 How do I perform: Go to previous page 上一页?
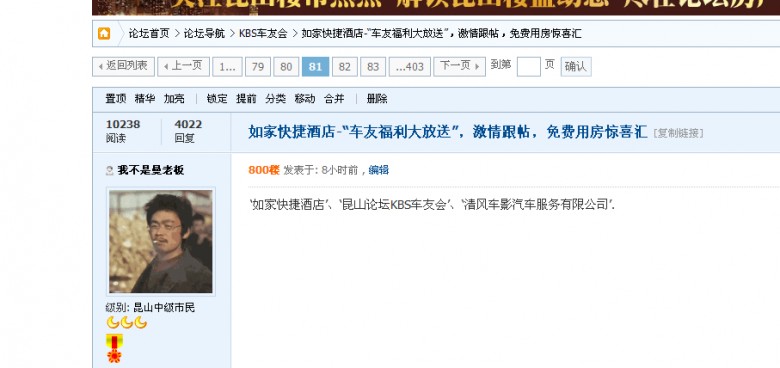tap(184, 66)
